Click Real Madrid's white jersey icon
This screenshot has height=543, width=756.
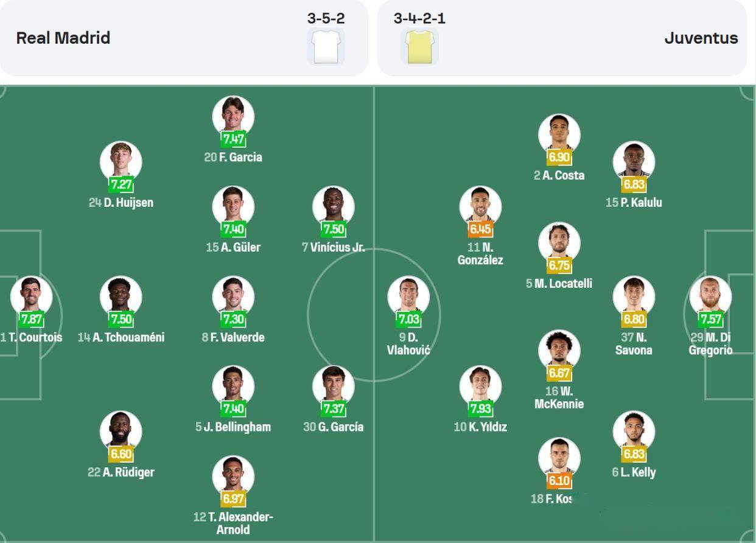tap(326, 47)
